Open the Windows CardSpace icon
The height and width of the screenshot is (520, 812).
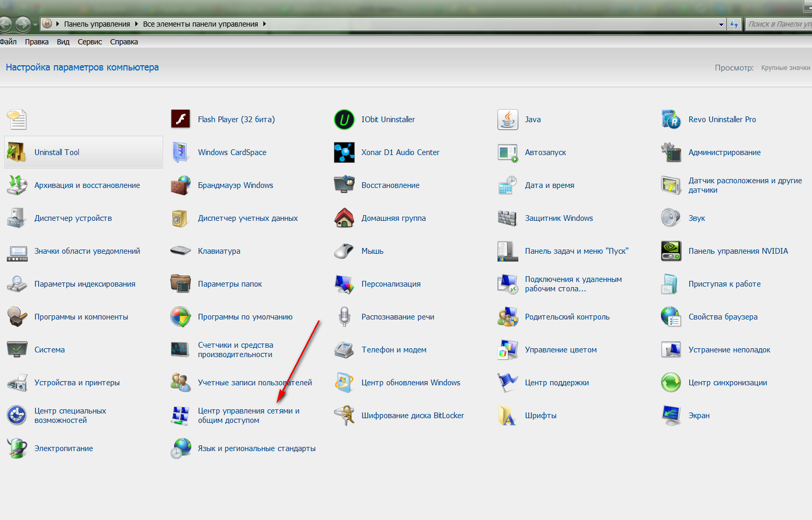(x=181, y=152)
